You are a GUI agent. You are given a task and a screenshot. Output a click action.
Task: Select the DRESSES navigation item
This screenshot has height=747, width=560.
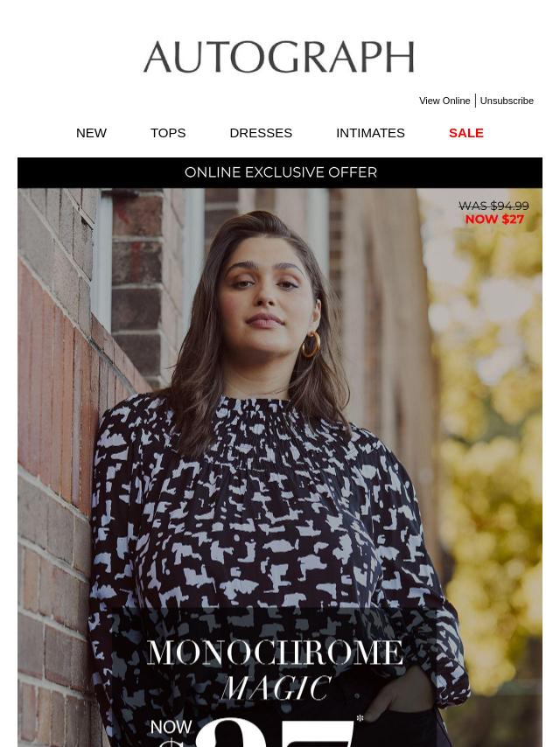pyautogui.click(x=261, y=133)
